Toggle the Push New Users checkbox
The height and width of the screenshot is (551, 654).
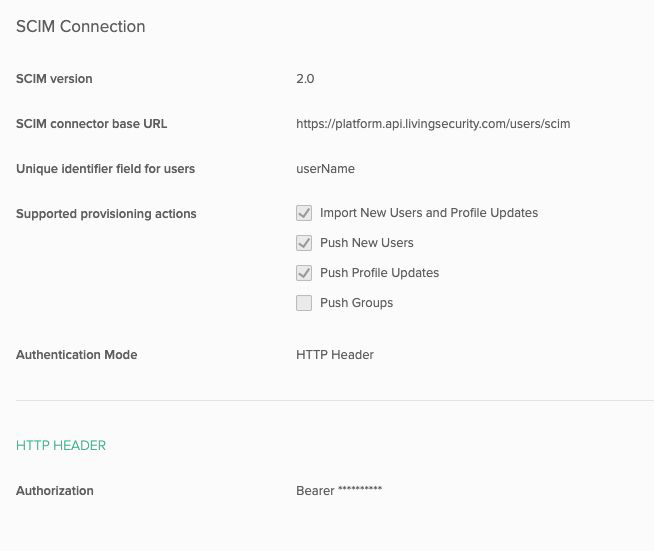(x=304, y=243)
